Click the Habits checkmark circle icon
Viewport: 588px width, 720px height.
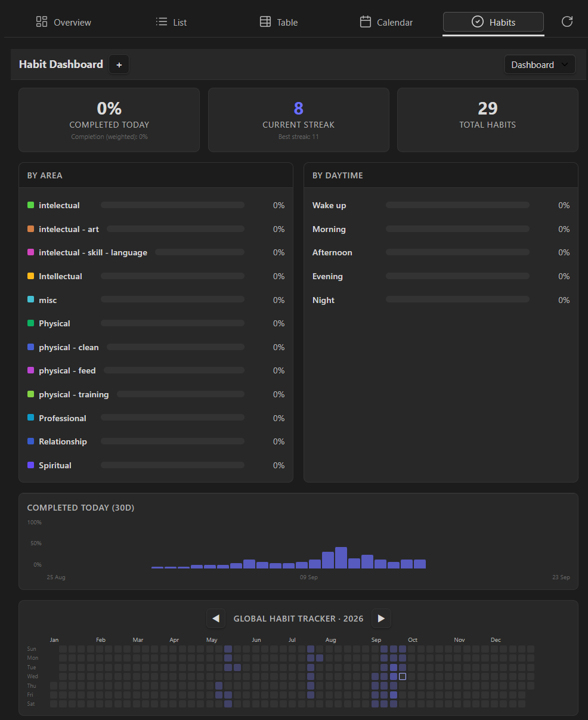[x=478, y=22]
